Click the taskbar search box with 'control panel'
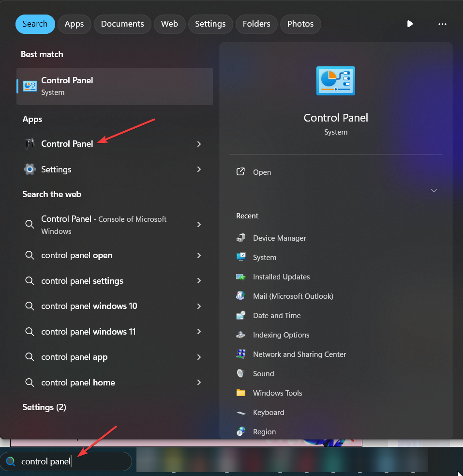 pos(66,461)
